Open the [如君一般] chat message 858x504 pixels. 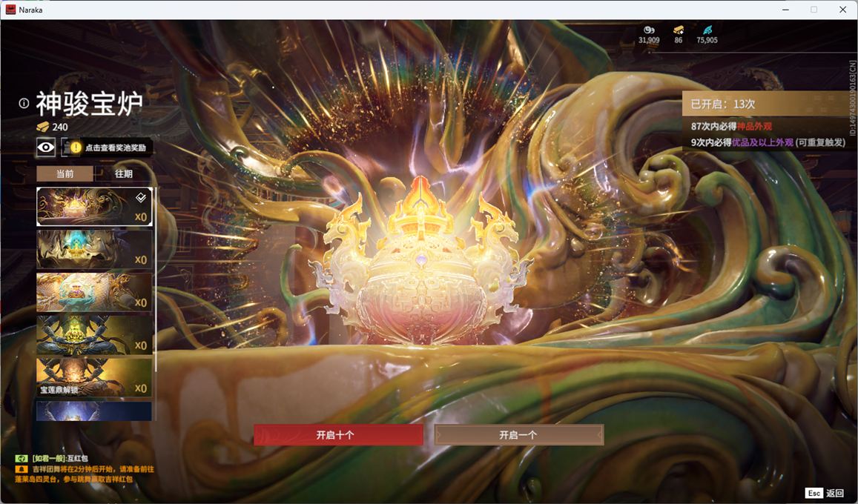pos(60,458)
